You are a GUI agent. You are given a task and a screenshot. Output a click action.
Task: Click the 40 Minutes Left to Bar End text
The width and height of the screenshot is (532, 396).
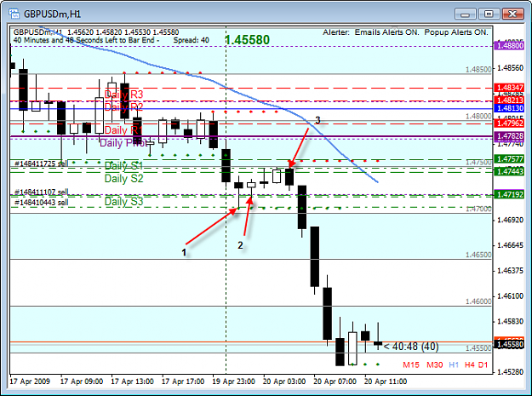[x=87, y=40]
